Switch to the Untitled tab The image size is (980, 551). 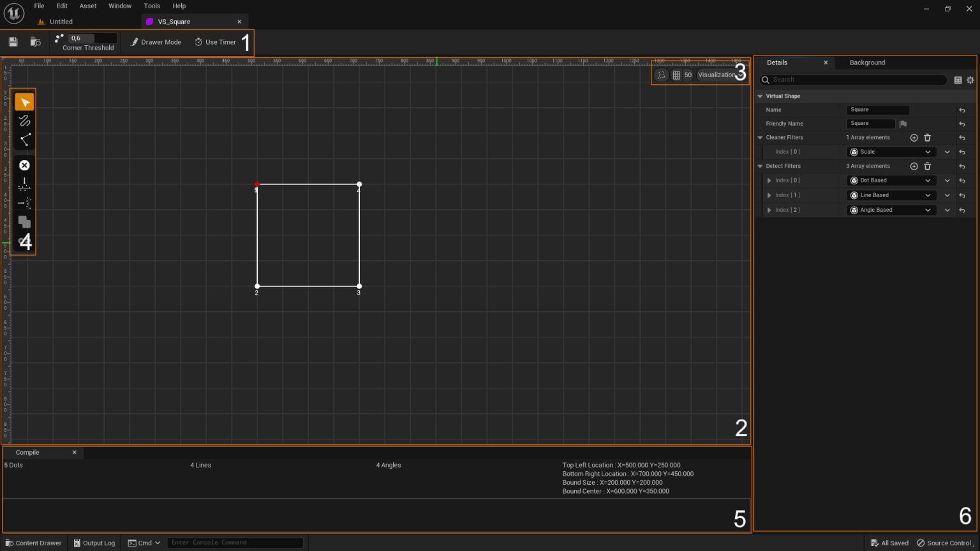point(61,22)
